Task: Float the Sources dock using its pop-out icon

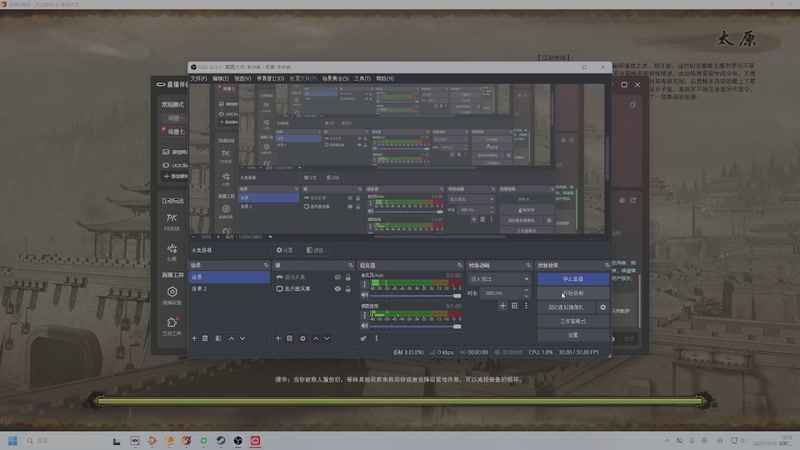Action: [351, 265]
